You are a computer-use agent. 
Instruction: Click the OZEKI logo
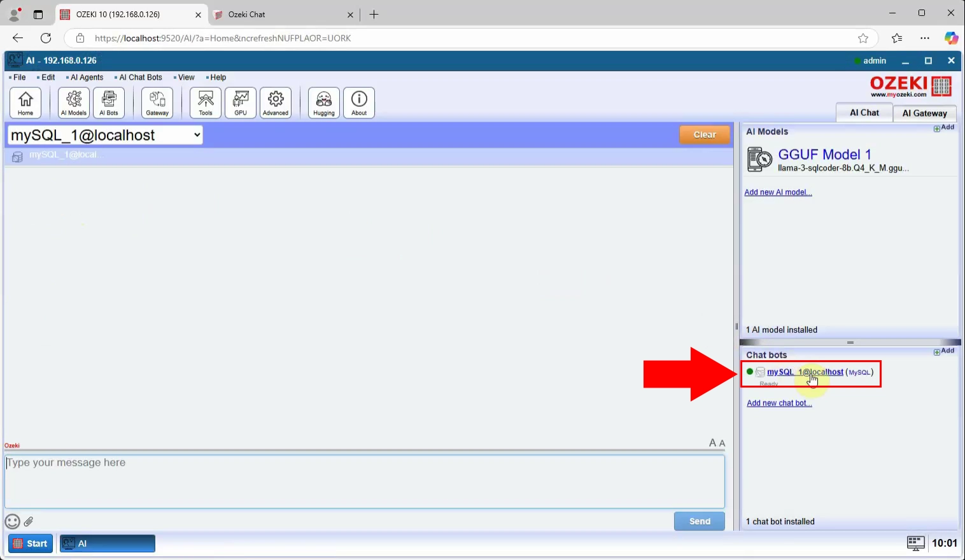tap(911, 87)
